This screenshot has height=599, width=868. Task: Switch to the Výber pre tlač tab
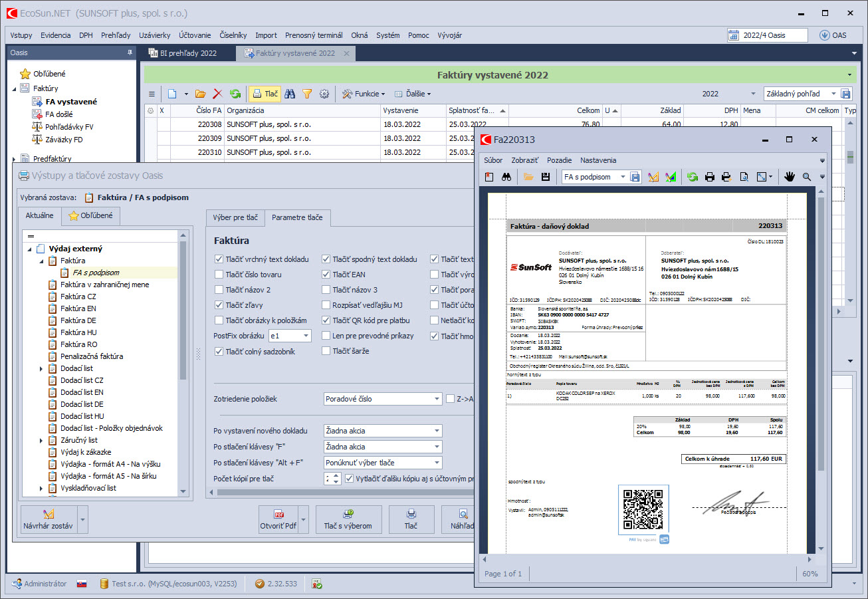pyautogui.click(x=235, y=217)
